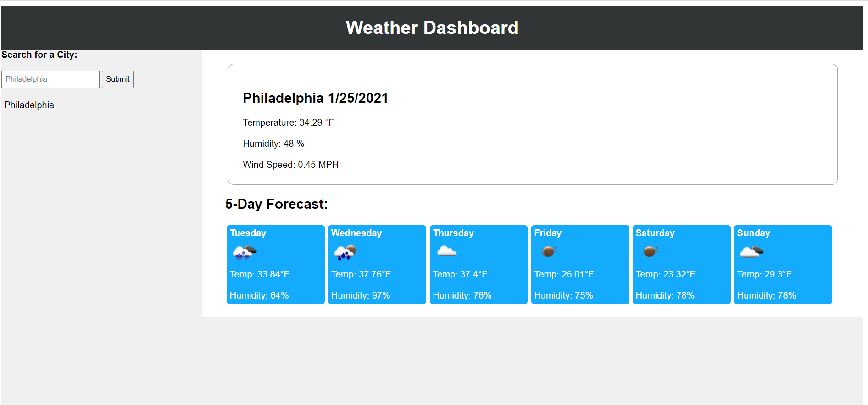Click the Wind Speed reading
Screen dimensions: 868x405
[290, 164]
